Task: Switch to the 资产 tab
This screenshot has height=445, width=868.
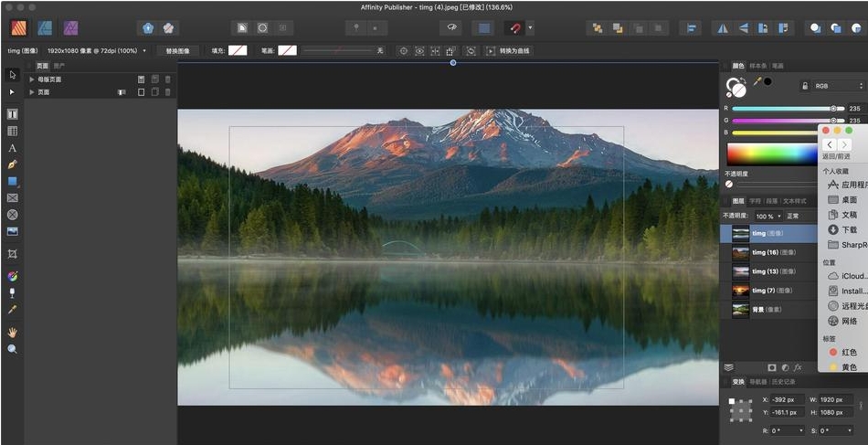Action: tap(58, 66)
